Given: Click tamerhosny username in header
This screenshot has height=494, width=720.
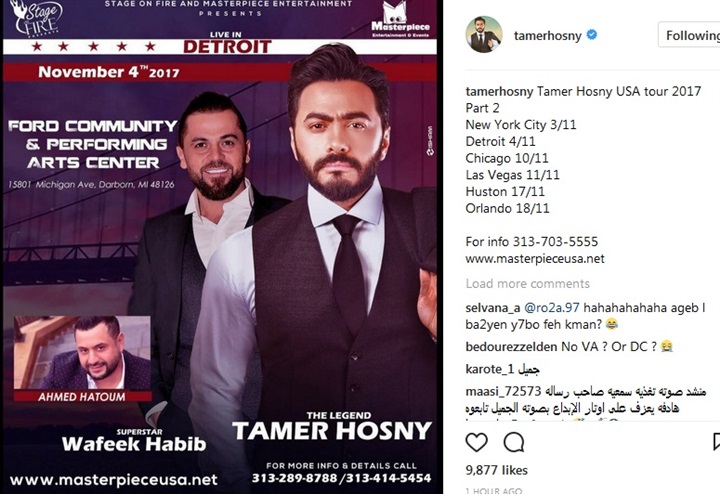Looking at the screenshot, I should 547,35.
